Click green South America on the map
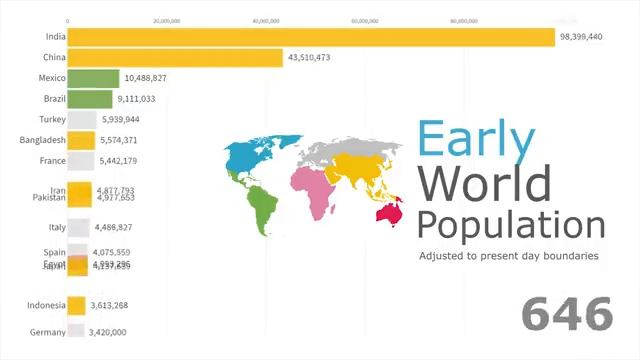640x360 pixels. click(262, 207)
